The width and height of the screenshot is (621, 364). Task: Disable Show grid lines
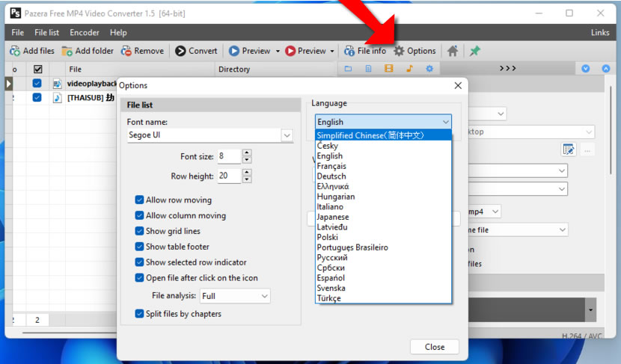point(139,231)
